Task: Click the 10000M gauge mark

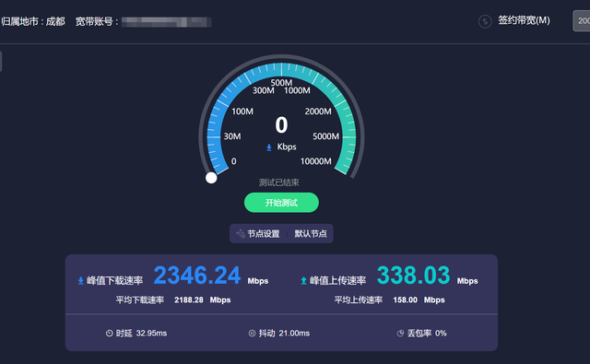Action: [315, 161]
